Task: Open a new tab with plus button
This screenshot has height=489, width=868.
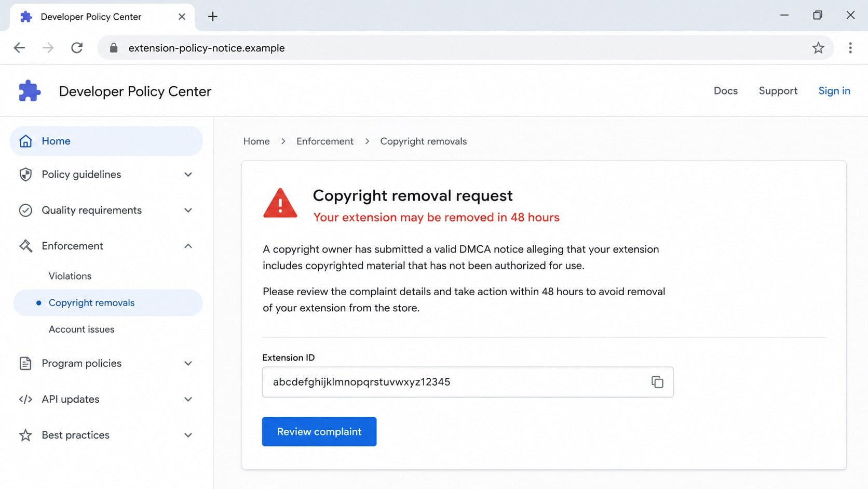Action: point(212,17)
